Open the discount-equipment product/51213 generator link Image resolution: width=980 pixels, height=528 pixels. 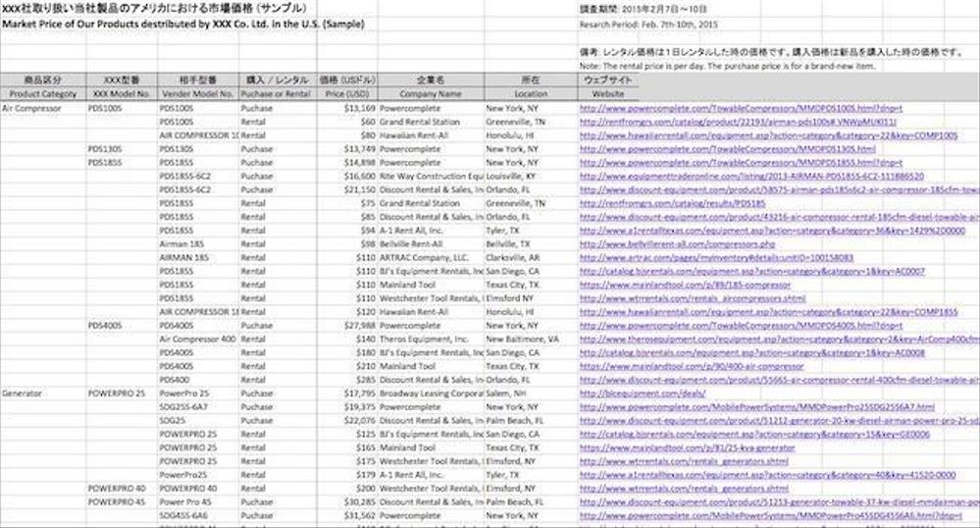coord(779,502)
